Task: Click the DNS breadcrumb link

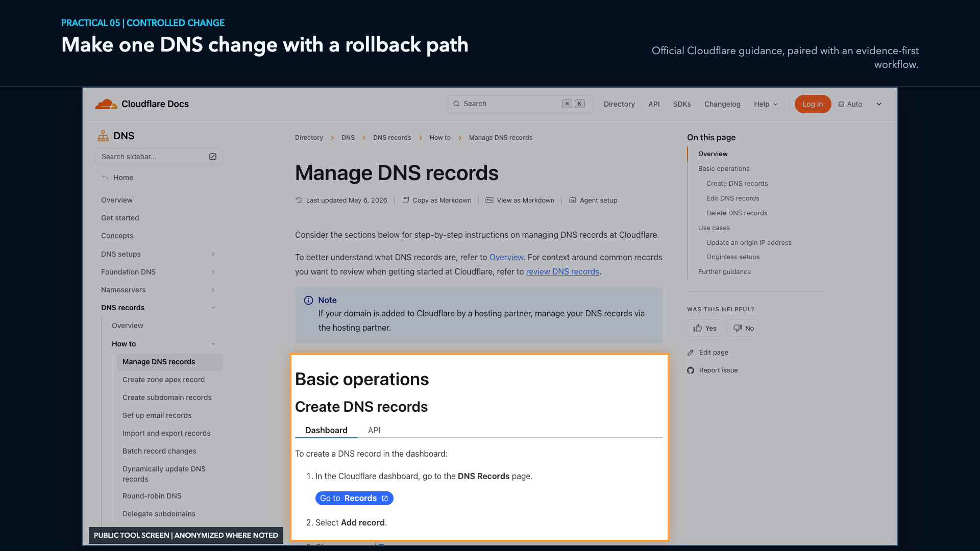Action: click(348, 138)
